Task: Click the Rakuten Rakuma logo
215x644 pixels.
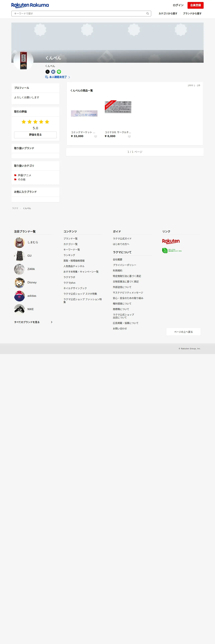Action: pyautogui.click(x=30, y=5)
